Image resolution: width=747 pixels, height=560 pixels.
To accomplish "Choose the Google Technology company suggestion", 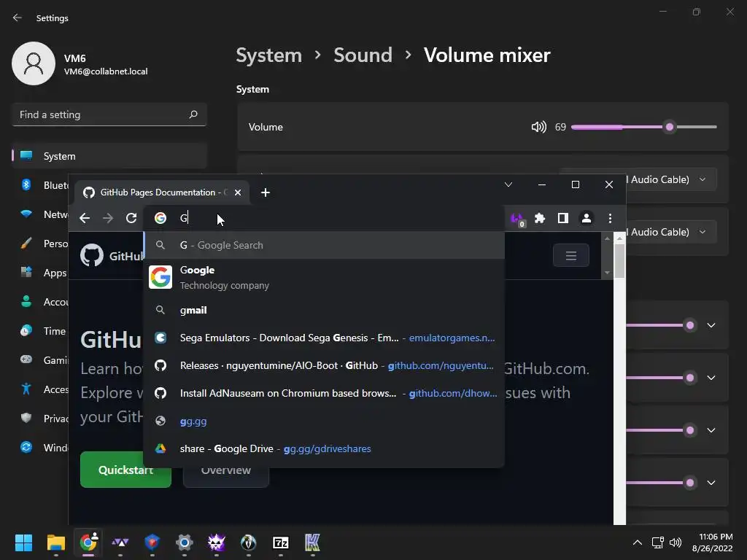I will click(325, 278).
